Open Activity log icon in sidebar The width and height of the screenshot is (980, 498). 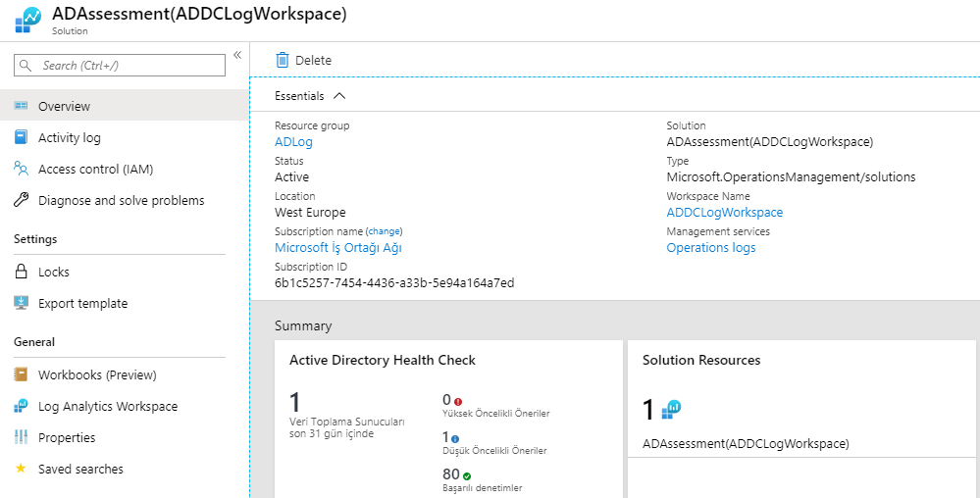(21, 137)
